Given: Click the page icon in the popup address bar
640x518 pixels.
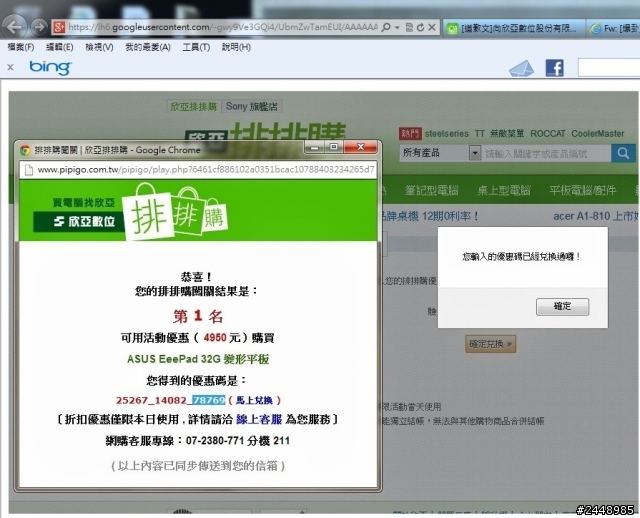Looking at the screenshot, I should 29,170.
